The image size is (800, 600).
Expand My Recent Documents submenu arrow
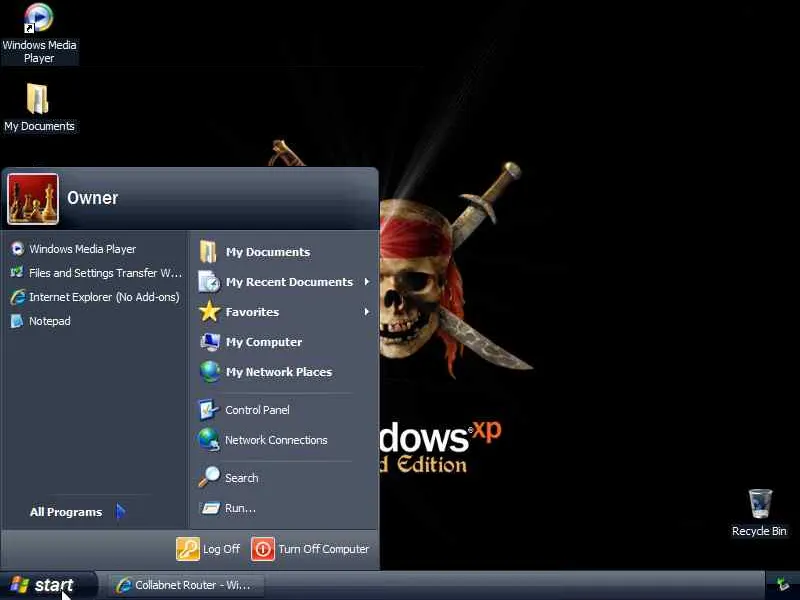pos(366,282)
